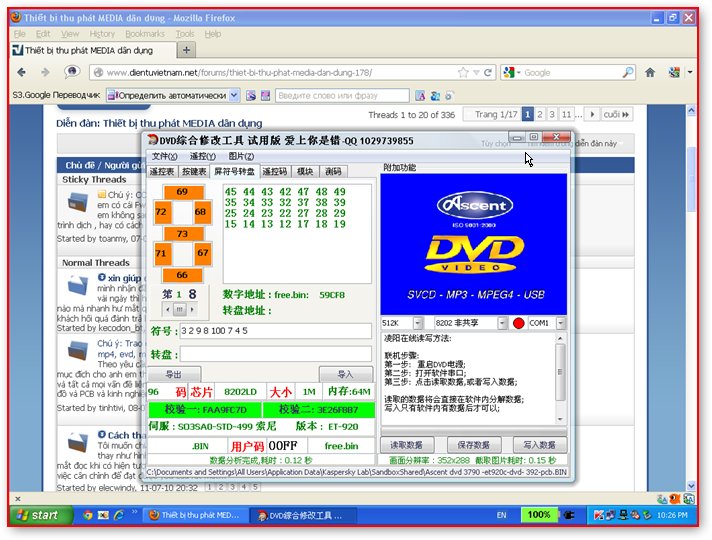Click Firefox forward arrow button
Image resolution: width=712 pixels, height=540 pixels.
45,72
